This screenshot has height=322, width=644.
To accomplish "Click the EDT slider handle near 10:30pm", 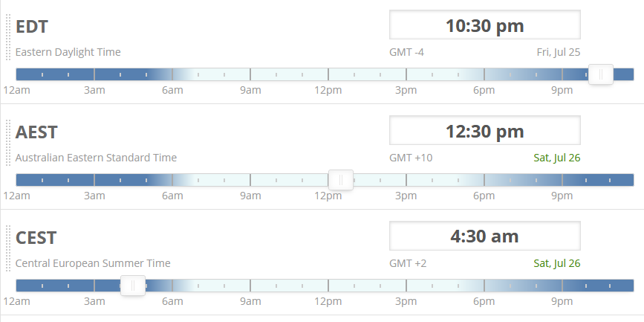I will click(x=600, y=74).
